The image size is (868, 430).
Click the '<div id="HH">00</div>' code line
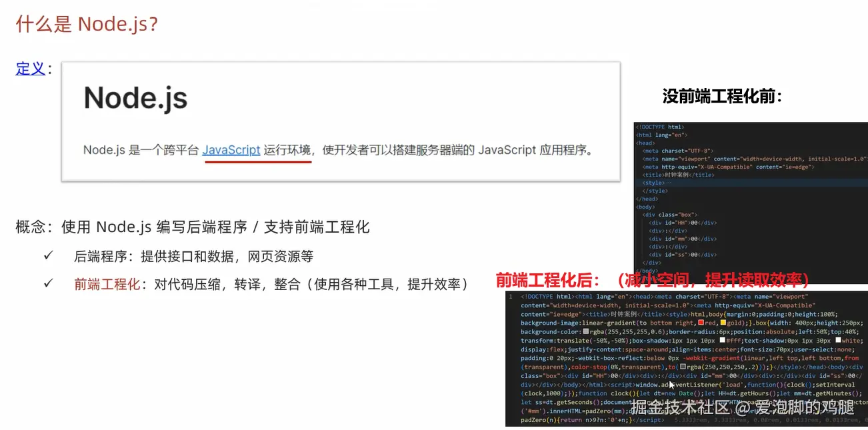click(683, 223)
